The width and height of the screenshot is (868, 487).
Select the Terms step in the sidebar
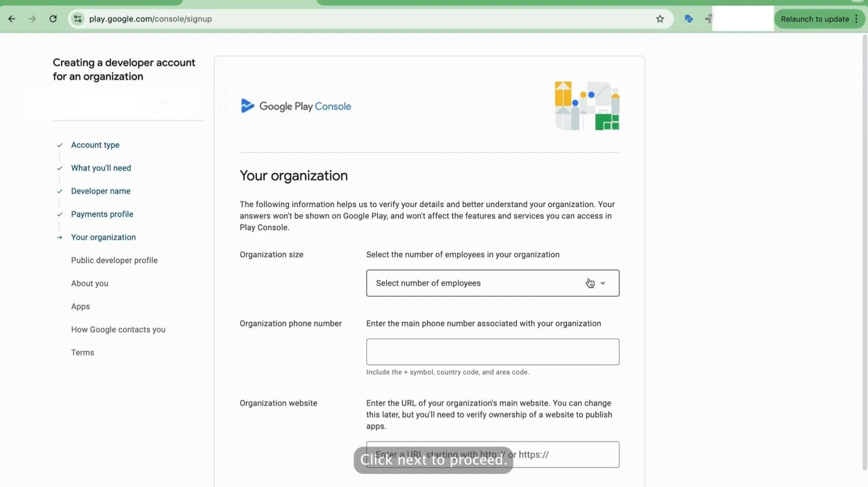82,352
